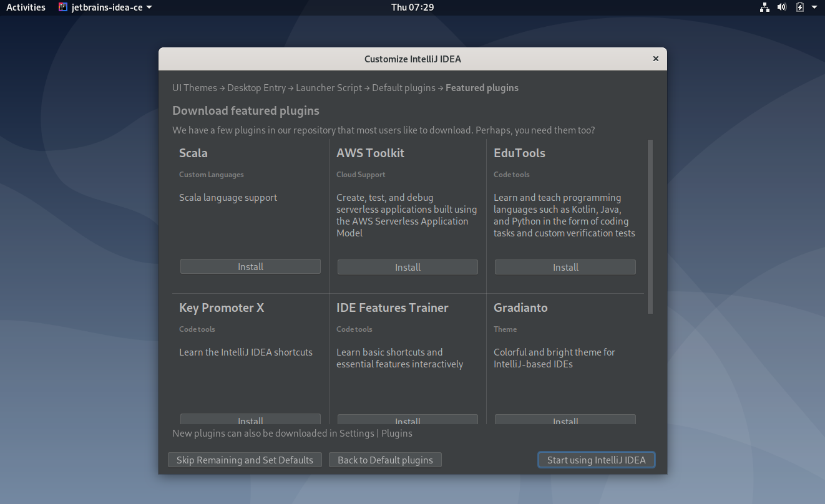This screenshot has width=825, height=504.
Task: Install the Gradianto theme plugin
Action: (565, 419)
